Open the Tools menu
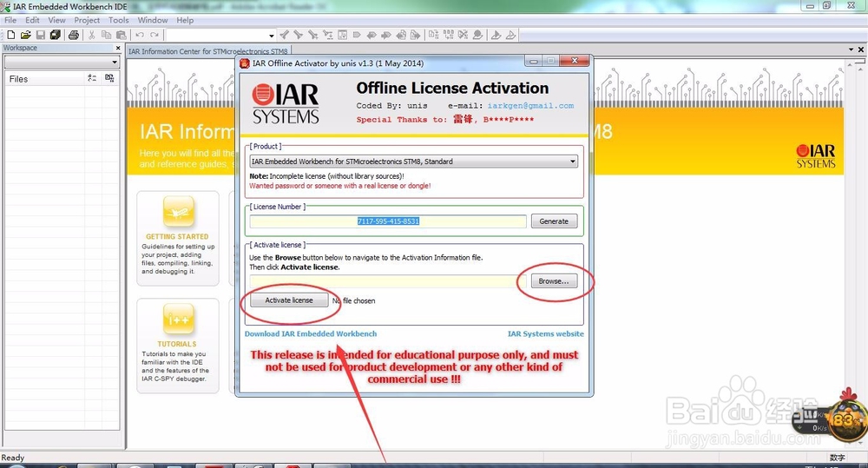 (x=118, y=20)
